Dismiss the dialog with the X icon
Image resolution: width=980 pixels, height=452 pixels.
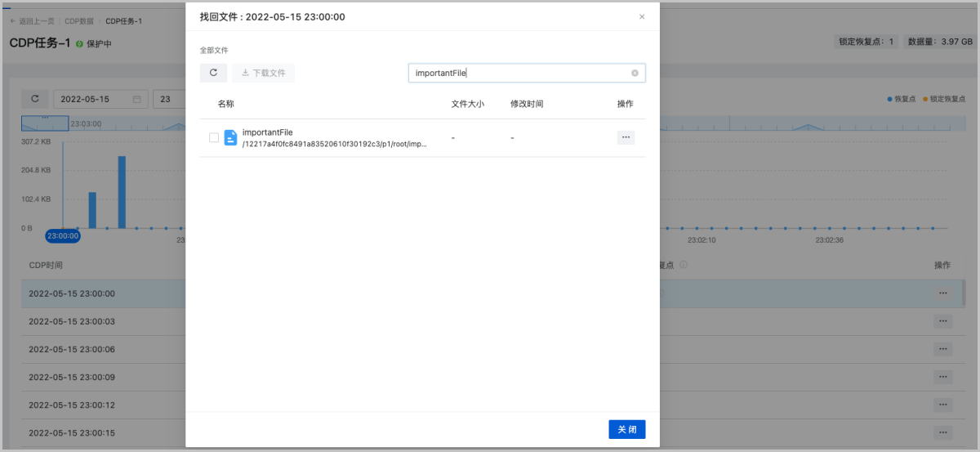click(642, 16)
